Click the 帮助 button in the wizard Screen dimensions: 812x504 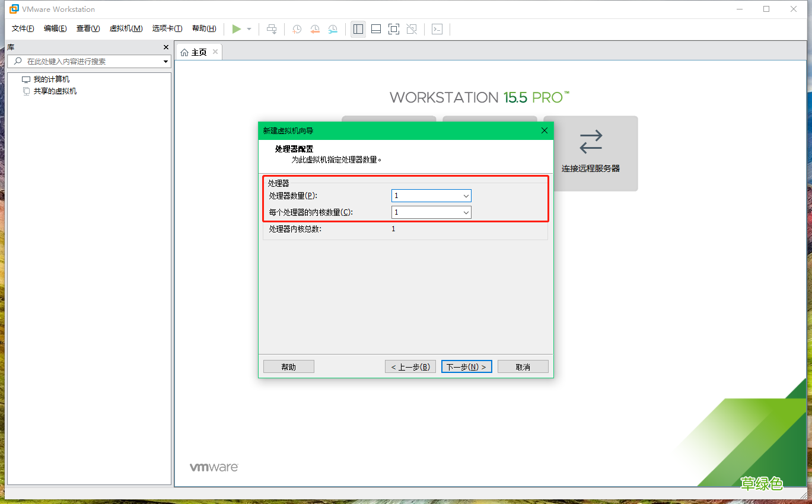point(288,366)
